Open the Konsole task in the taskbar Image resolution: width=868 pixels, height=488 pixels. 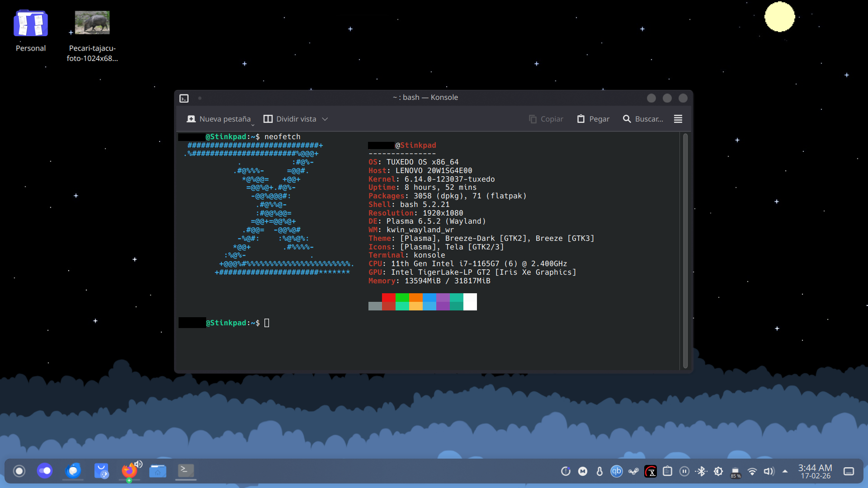185,471
